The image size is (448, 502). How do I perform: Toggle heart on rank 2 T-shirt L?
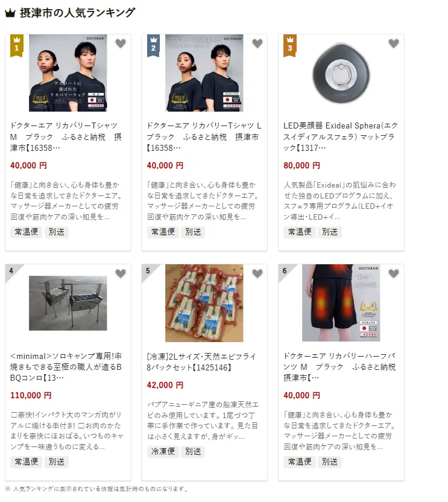(x=257, y=43)
